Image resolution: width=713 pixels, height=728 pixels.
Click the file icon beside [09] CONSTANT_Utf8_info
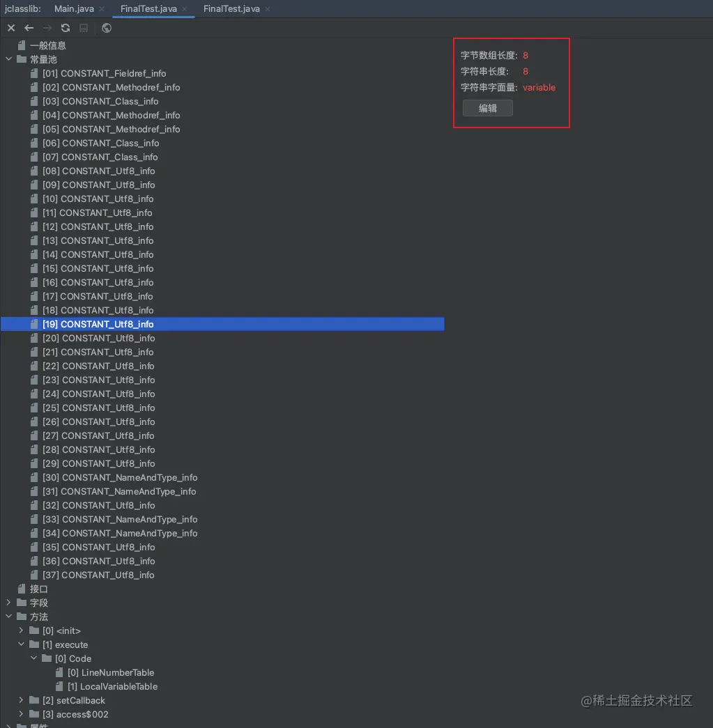[34, 185]
